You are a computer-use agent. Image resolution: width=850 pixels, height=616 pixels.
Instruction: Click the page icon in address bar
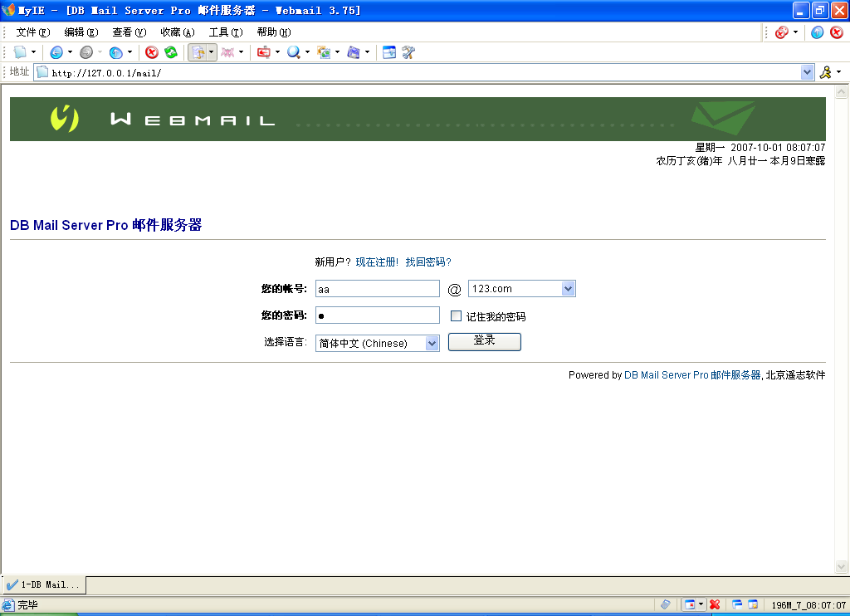pos(42,72)
